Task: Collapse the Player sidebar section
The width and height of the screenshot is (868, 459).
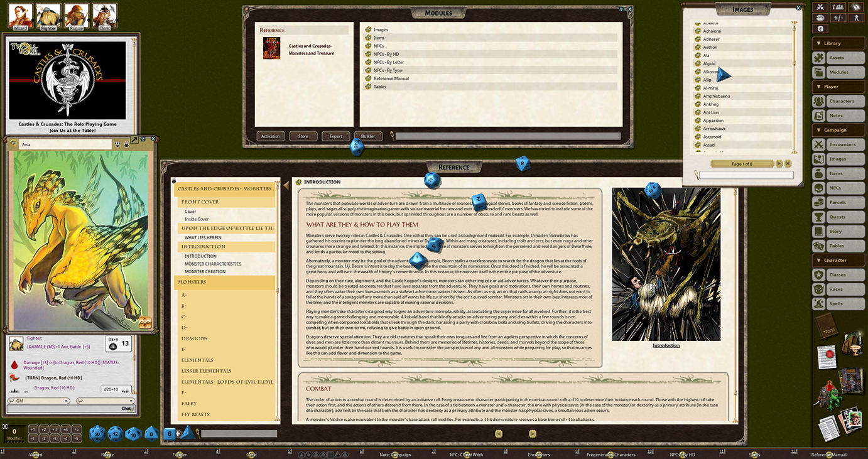Action: point(838,87)
